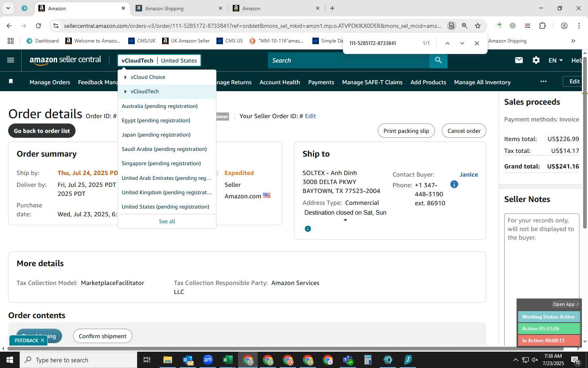
Task: Open the Dashboard bookmark
Action: tap(42, 41)
